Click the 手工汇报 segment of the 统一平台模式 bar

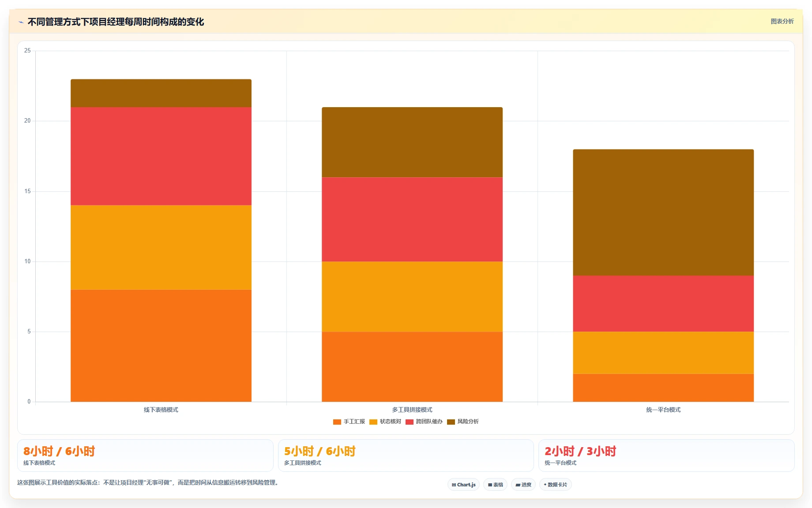(x=663, y=388)
